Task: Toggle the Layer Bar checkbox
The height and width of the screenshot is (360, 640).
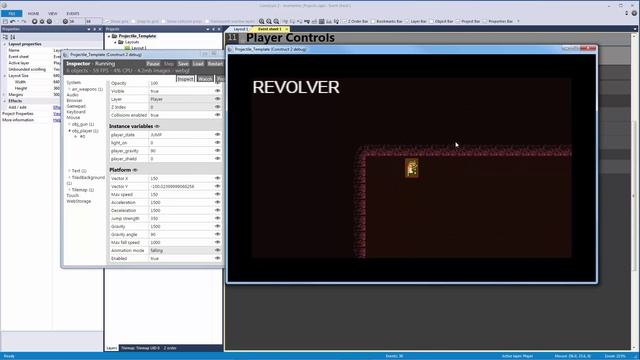Action: click(x=407, y=21)
